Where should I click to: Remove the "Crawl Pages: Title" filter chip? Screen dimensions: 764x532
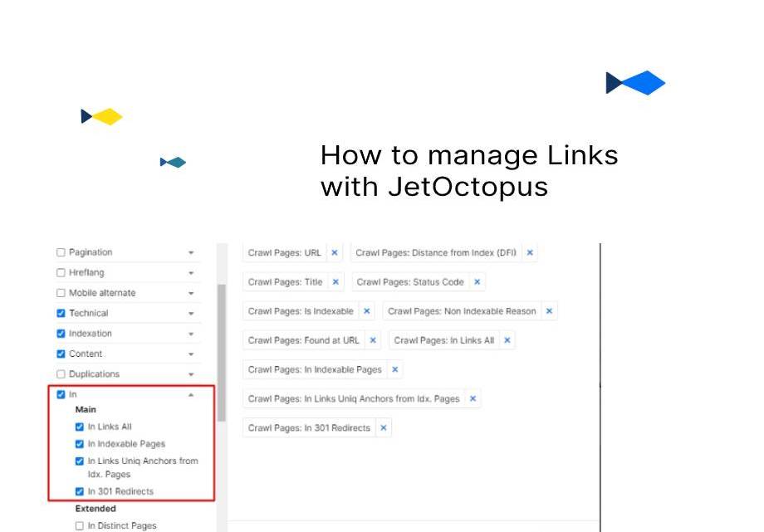[x=334, y=282]
